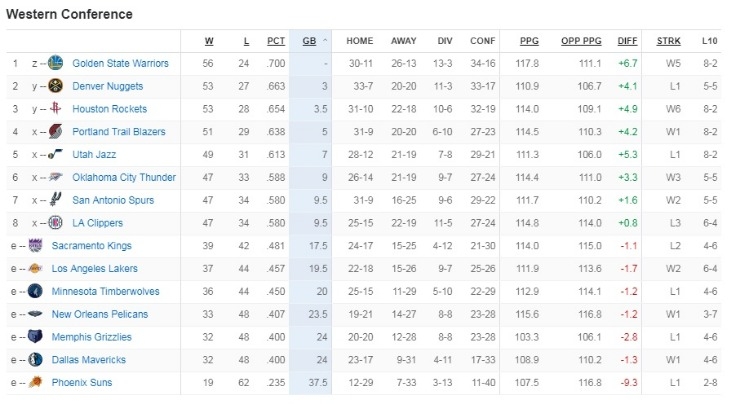Click the Phoenix Suns logo icon
This screenshot has width=731, height=404.
(35, 383)
